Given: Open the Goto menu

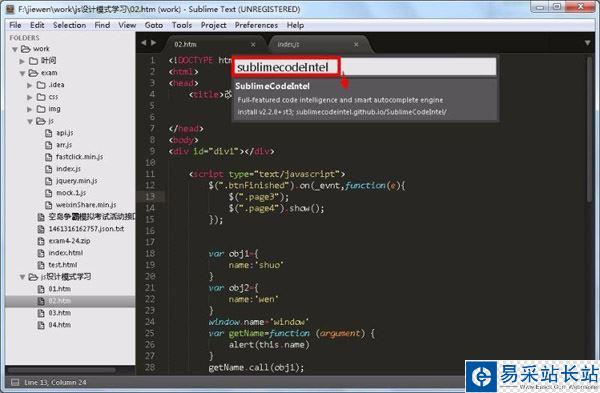Looking at the screenshot, I should (x=154, y=25).
